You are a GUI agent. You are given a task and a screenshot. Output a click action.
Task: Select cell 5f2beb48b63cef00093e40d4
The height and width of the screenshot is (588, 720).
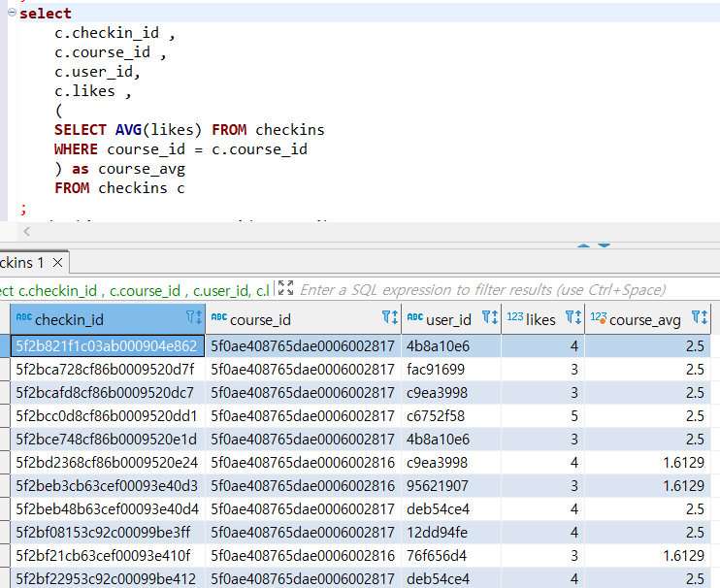coord(108,509)
